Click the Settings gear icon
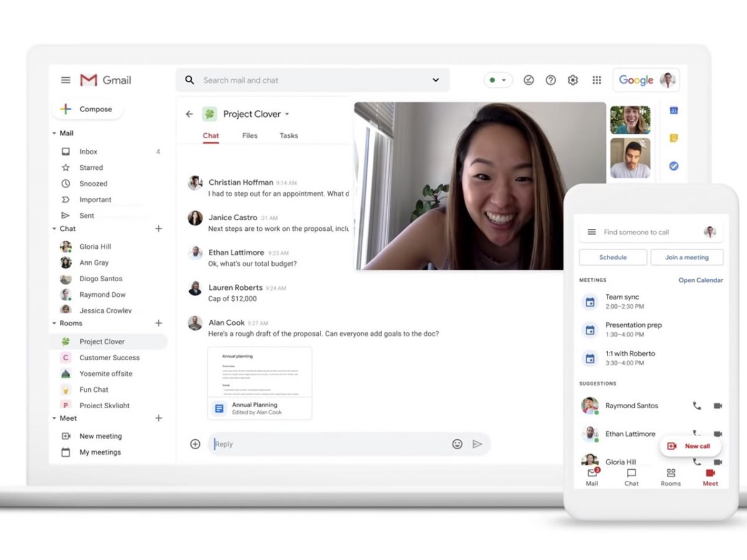The width and height of the screenshot is (747, 560). (x=573, y=80)
